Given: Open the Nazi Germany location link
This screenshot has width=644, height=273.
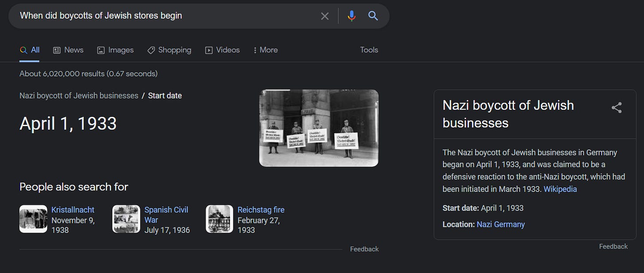Looking at the screenshot, I should [x=501, y=224].
